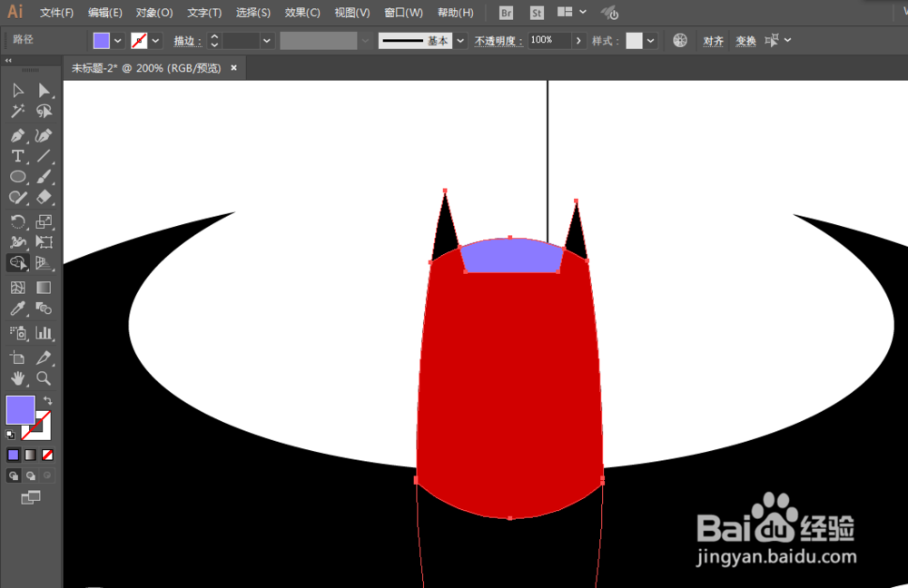Select the Shape Builder tool
Image resolution: width=908 pixels, height=588 pixels.
pos(17,263)
